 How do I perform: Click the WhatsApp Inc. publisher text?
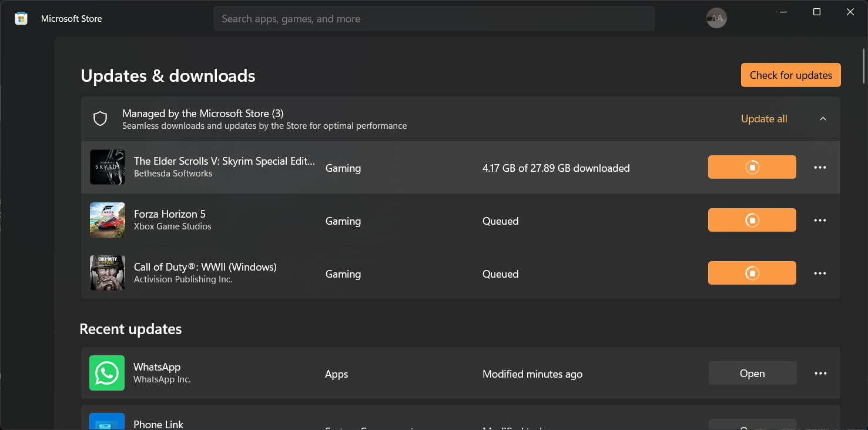tap(162, 379)
